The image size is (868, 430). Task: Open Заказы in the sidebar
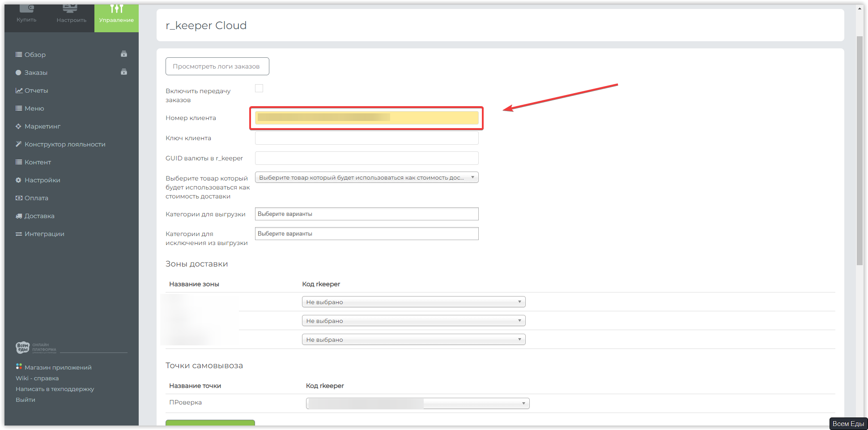click(36, 73)
